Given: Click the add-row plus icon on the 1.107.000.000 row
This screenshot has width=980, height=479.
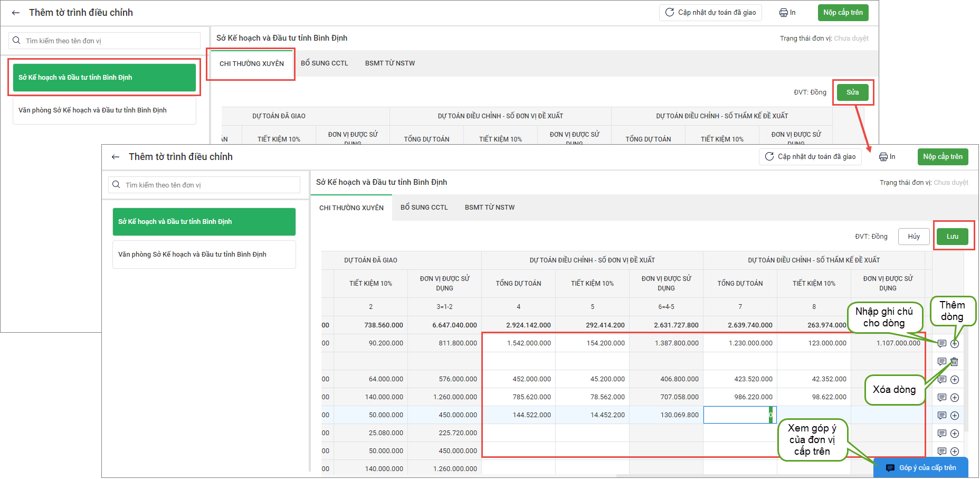Looking at the screenshot, I should coord(955,344).
